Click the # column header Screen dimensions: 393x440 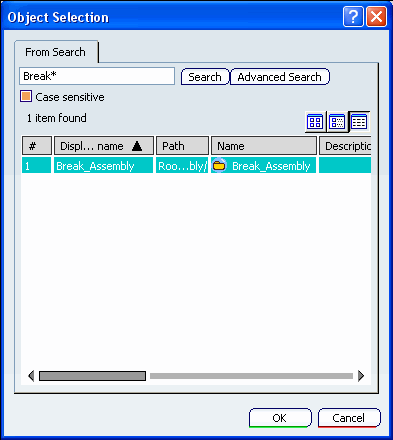tap(37, 146)
